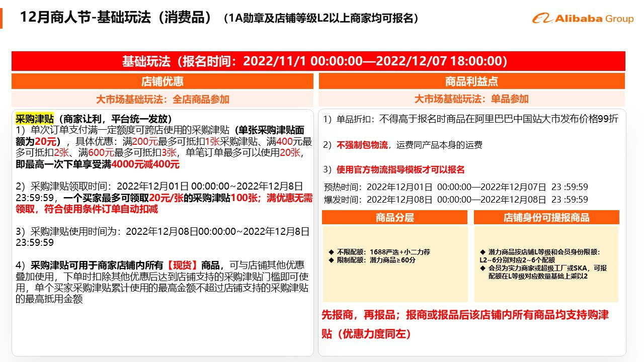
Task: Click the red 使用官方物流指导模板才可以报名 text
Action: 400,169
